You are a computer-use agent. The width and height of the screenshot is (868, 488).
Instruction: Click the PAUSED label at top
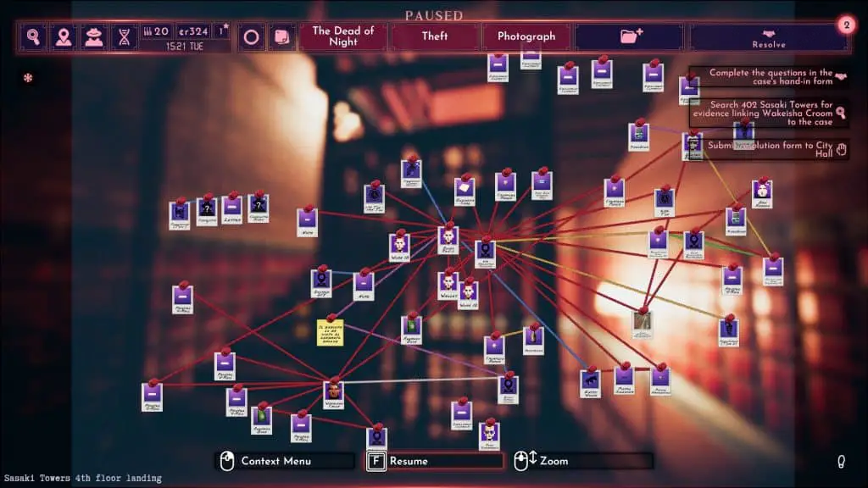(434, 15)
